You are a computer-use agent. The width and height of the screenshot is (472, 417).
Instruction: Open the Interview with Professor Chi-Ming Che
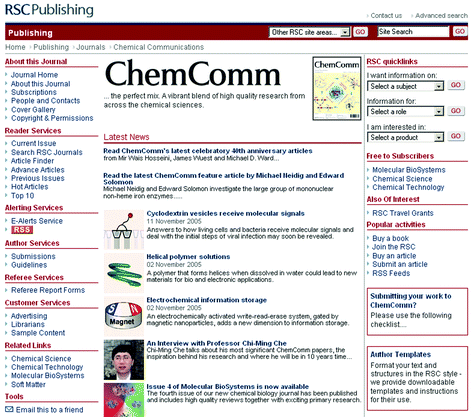[x=217, y=343]
